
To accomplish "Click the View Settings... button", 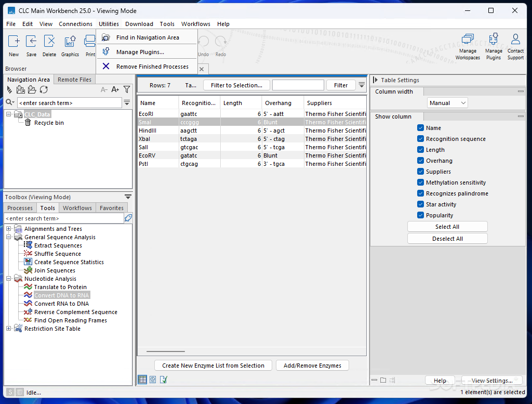I will [491, 380].
